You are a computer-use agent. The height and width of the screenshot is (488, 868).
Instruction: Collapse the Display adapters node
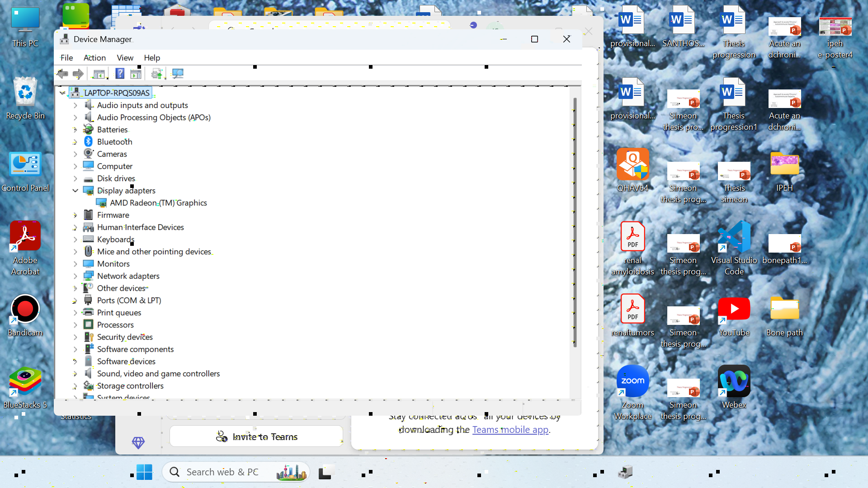(75, 191)
